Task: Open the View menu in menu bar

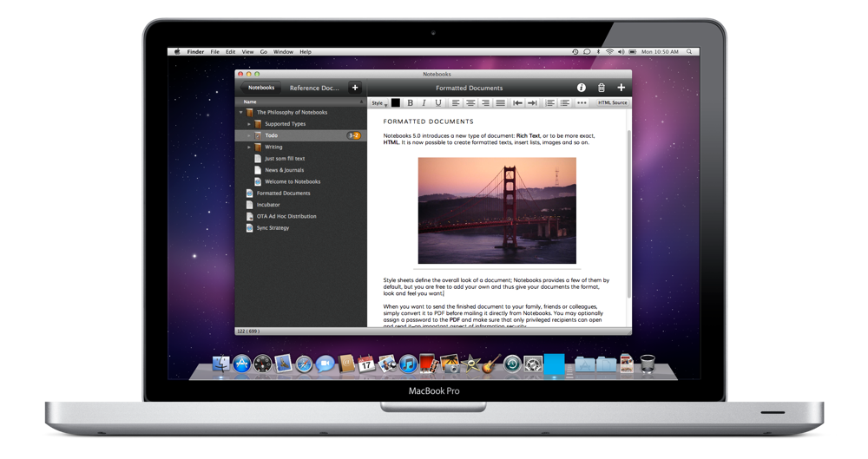Action: point(247,52)
